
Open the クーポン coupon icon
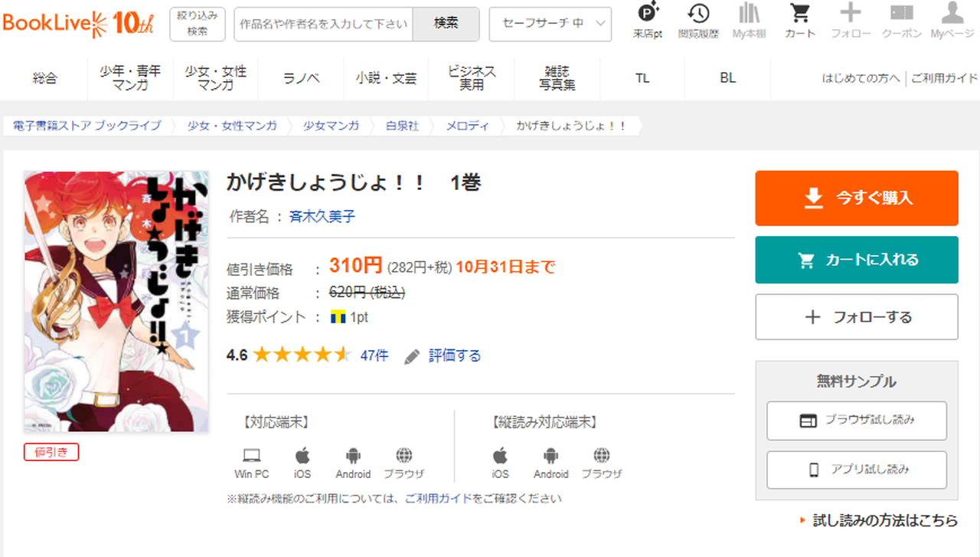pyautogui.click(x=901, y=21)
